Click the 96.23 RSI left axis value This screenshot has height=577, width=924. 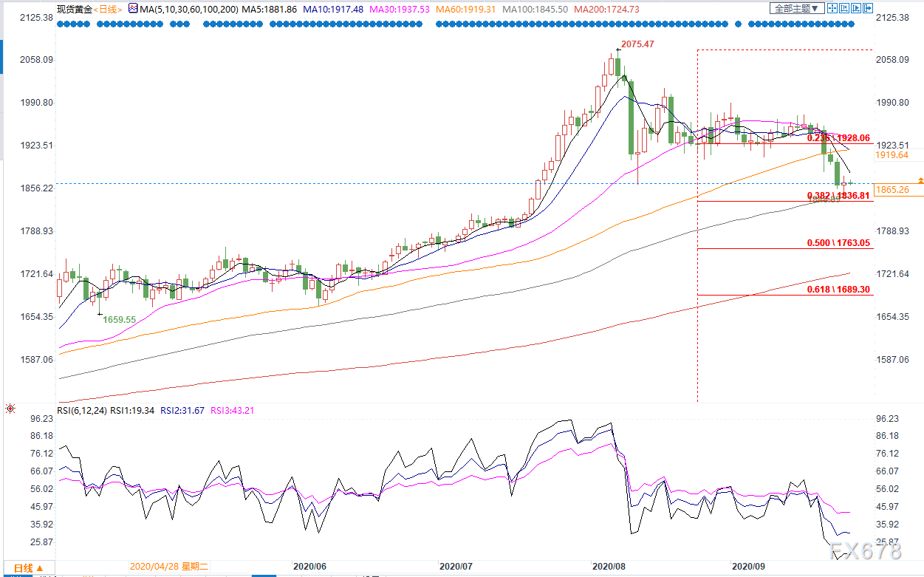point(42,418)
